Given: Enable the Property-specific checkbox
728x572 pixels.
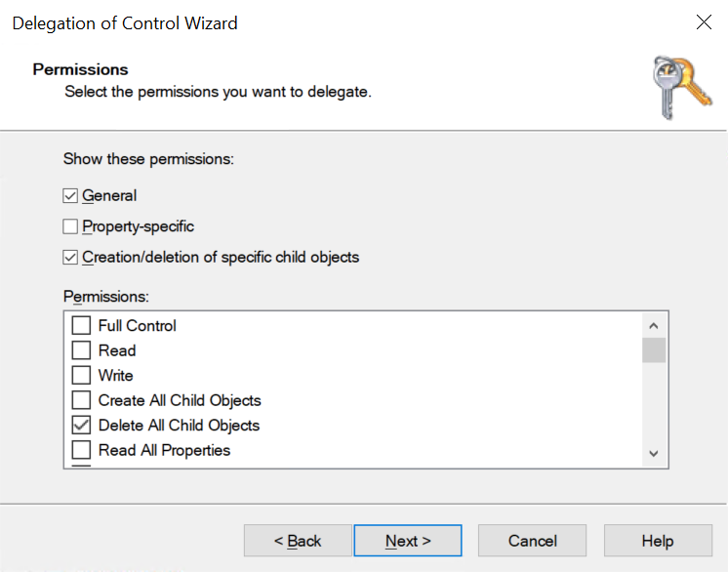Looking at the screenshot, I should (x=70, y=226).
